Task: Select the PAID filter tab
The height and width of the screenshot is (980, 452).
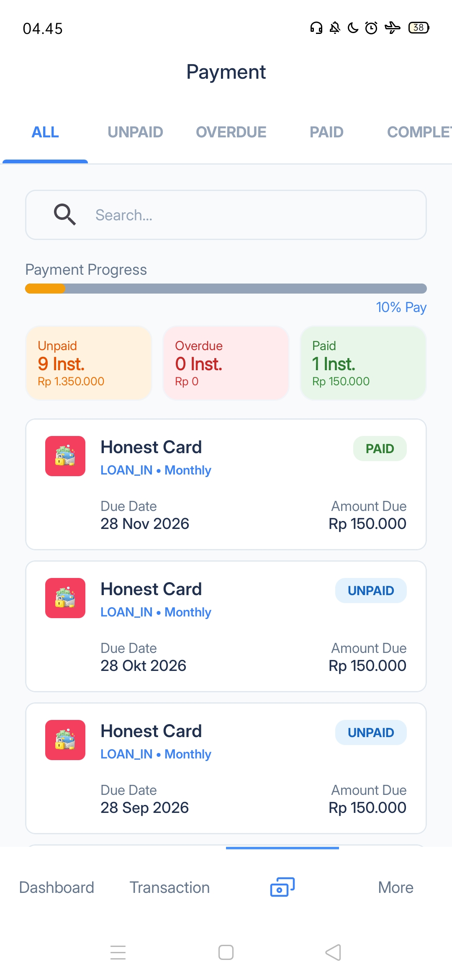Action: tap(326, 132)
